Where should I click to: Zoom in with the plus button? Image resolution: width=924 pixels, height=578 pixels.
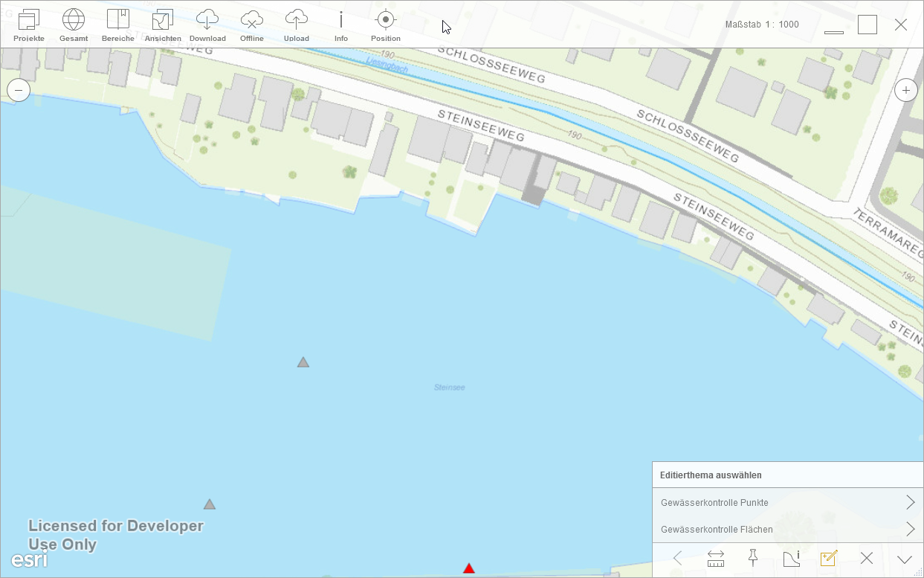pyautogui.click(x=905, y=91)
